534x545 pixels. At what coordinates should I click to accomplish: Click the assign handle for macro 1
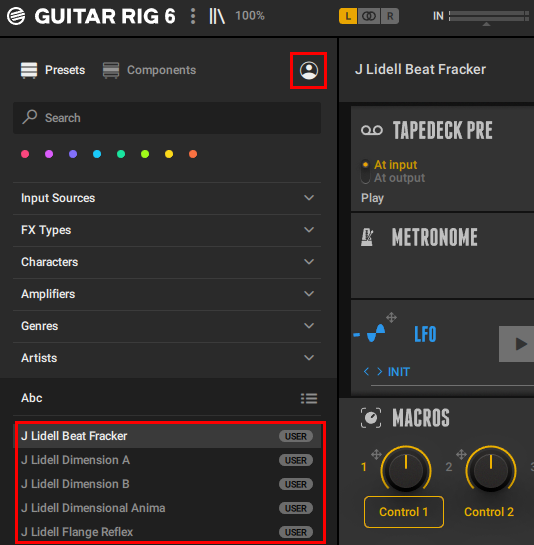point(377,454)
